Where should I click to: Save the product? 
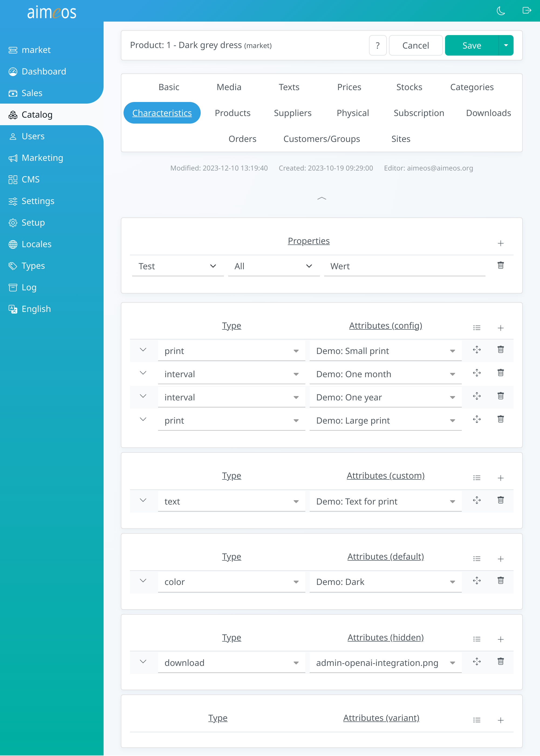pos(471,45)
